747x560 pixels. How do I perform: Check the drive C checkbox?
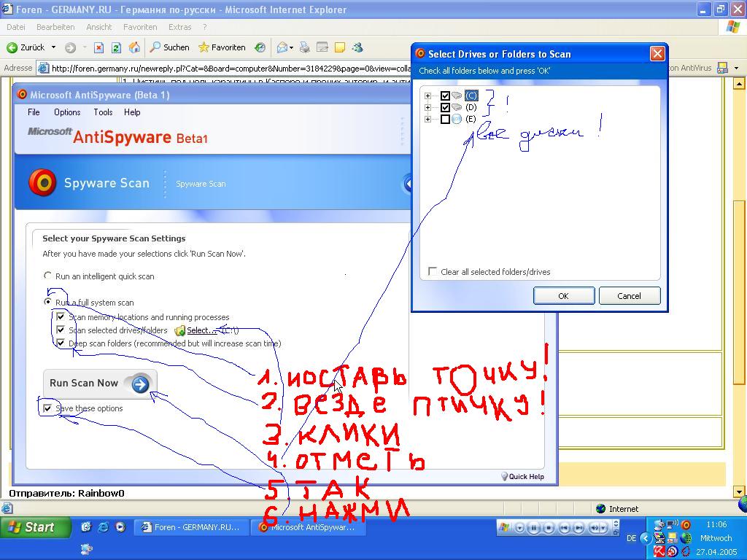446,96
